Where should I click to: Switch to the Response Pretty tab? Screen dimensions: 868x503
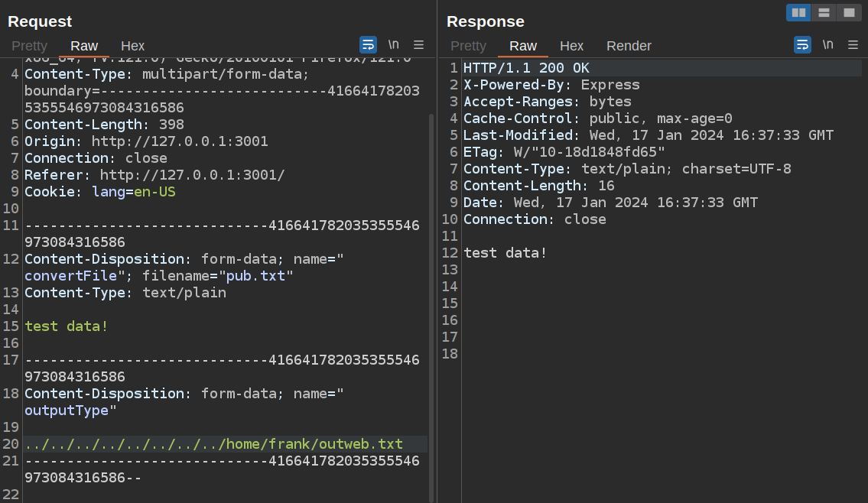pos(468,46)
